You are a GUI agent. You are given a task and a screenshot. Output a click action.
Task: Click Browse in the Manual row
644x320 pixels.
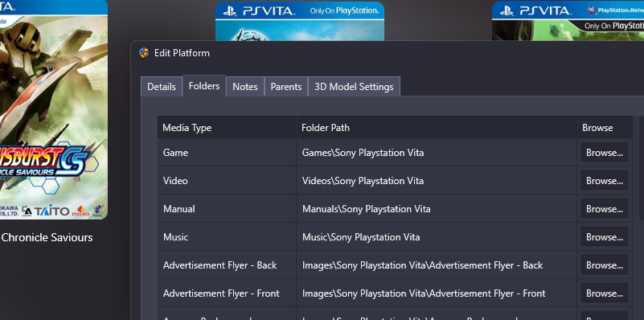605,209
